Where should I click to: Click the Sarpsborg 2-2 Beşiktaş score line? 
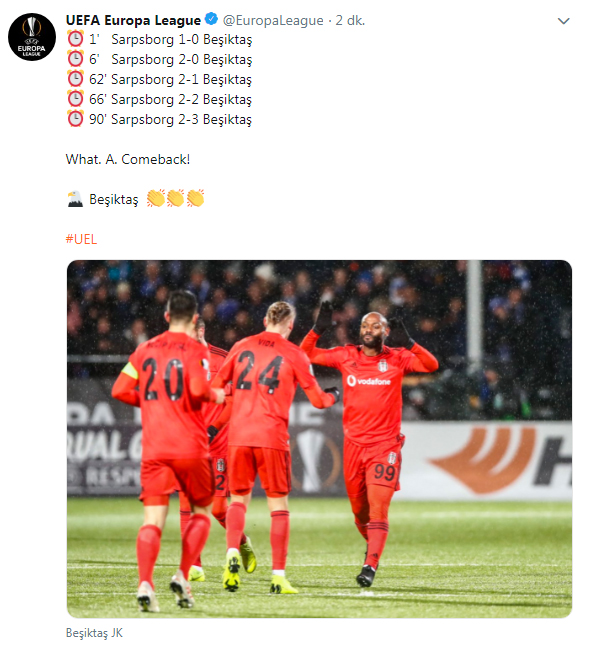[x=182, y=99]
